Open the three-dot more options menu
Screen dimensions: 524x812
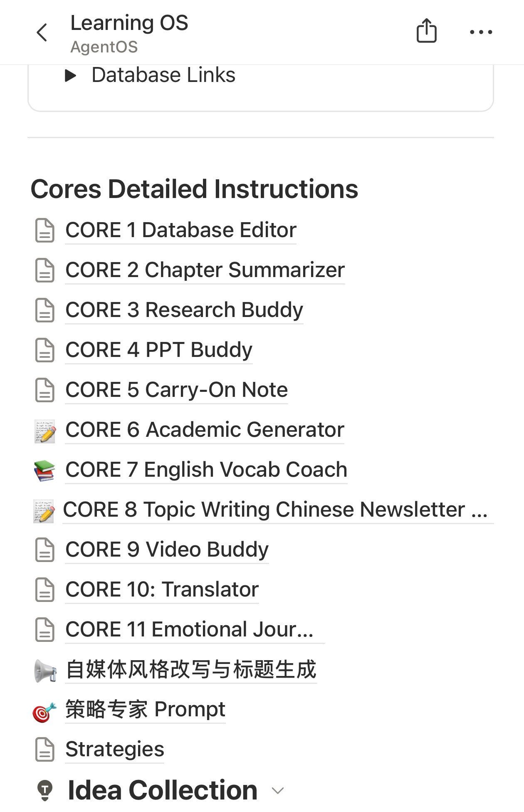481,32
